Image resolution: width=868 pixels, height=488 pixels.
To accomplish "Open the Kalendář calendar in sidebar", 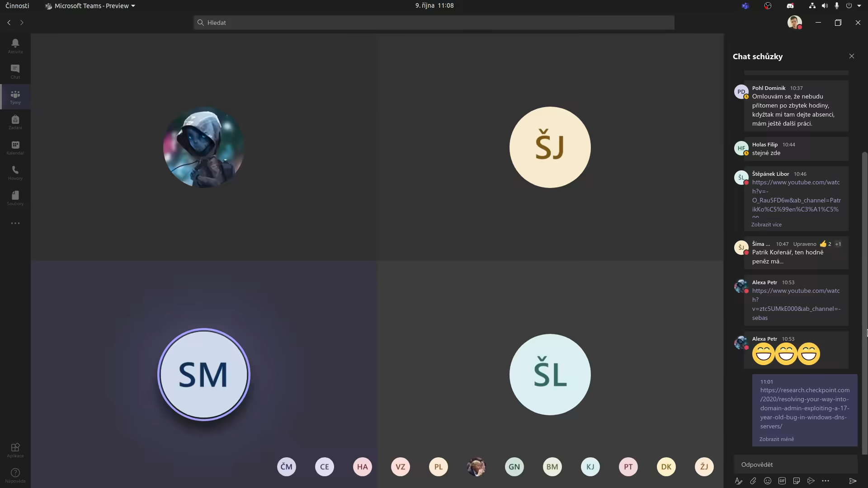I will tap(15, 147).
